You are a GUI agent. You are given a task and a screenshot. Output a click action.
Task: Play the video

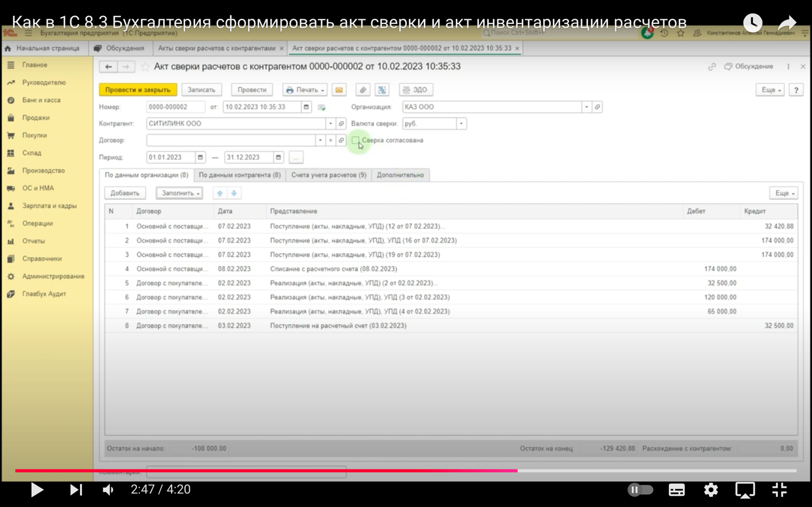(37, 489)
